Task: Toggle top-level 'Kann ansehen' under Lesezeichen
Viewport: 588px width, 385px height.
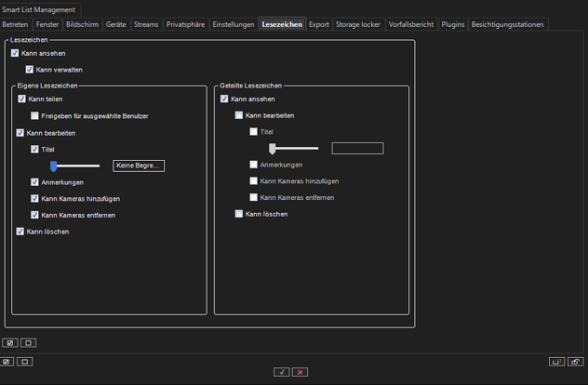Action: (15, 53)
